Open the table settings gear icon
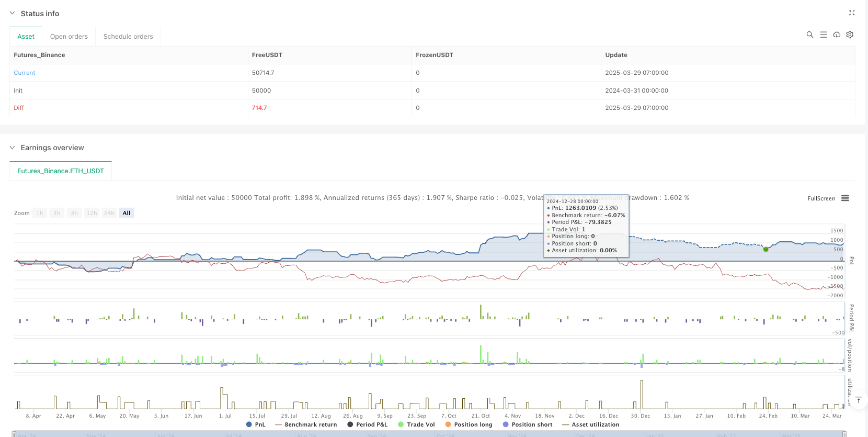 [x=850, y=35]
